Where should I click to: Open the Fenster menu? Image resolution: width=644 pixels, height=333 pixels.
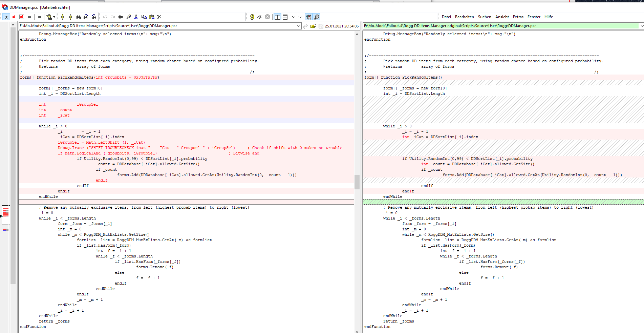pos(534,17)
